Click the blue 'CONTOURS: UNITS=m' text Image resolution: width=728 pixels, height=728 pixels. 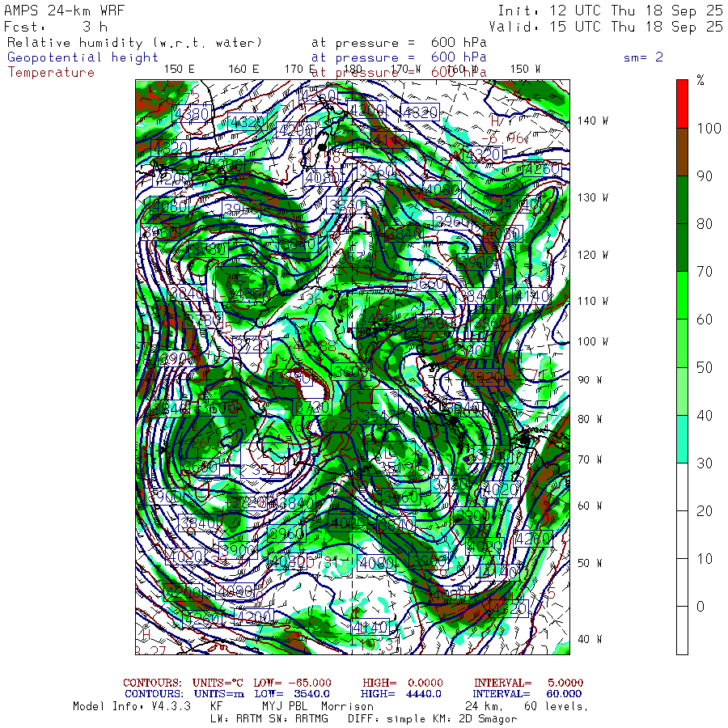click(184, 694)
